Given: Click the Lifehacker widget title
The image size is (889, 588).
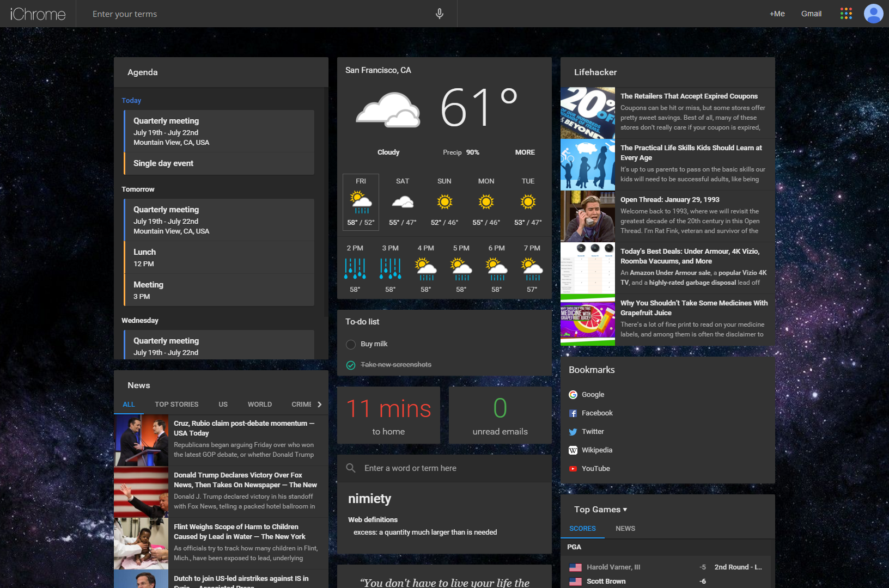Looking at the screenshot, I should tap(595, 72).
